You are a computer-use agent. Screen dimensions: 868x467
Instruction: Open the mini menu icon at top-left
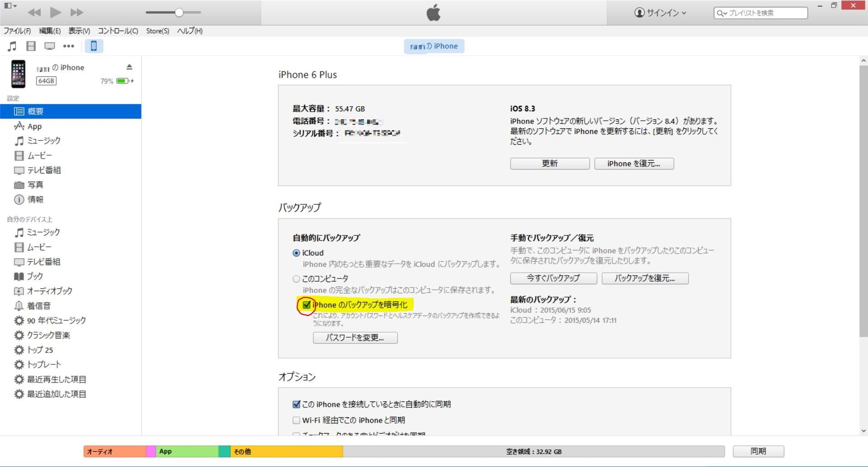tap(10, 6)
